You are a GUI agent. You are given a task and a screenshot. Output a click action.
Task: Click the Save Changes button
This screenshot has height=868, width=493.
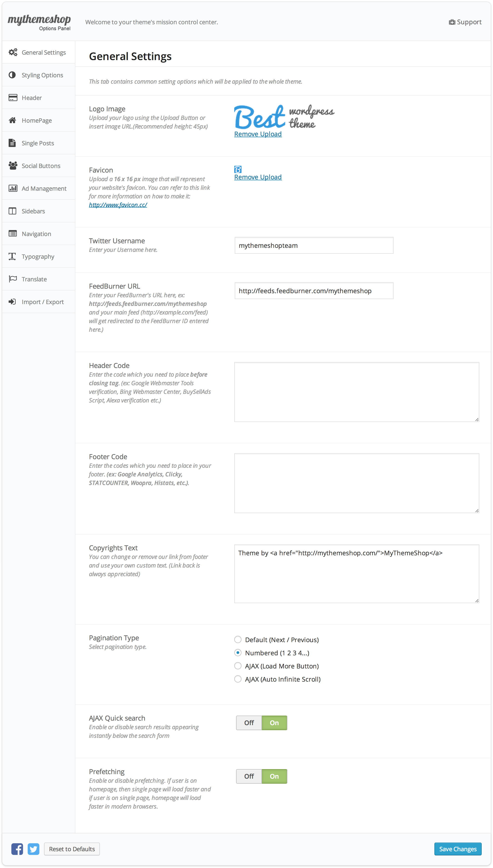click(x=457, y=849)
